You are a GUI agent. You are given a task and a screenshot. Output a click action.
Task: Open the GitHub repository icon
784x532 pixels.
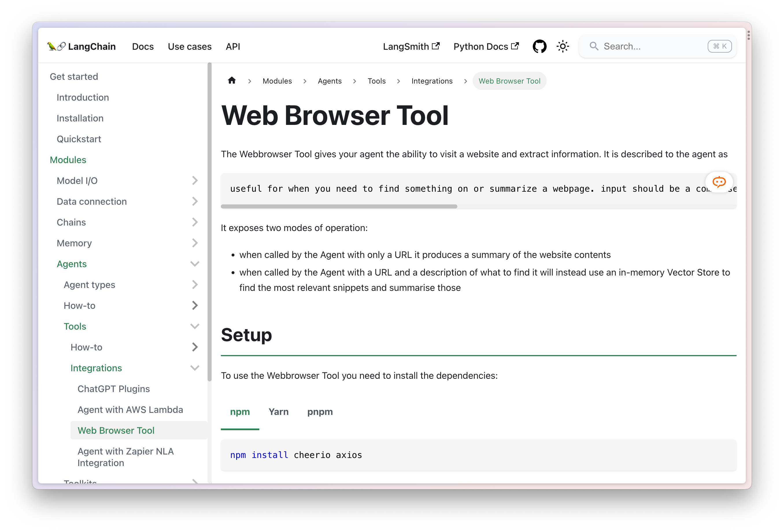[x=539, y=47]
